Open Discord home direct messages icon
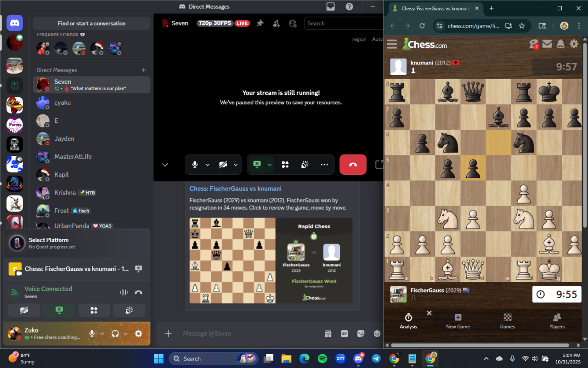Image resolution: width=588 pixels, height=368 pixels. (15, 23)
